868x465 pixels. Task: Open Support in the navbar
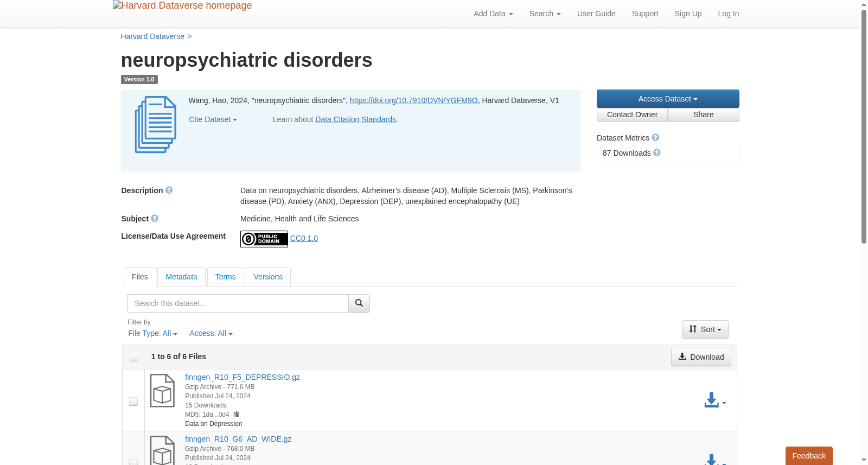[645, 14]
